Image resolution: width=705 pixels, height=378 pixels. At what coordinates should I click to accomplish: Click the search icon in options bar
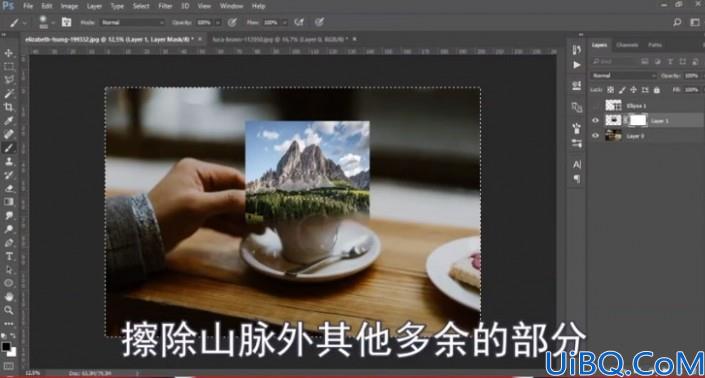coord(677,22)
